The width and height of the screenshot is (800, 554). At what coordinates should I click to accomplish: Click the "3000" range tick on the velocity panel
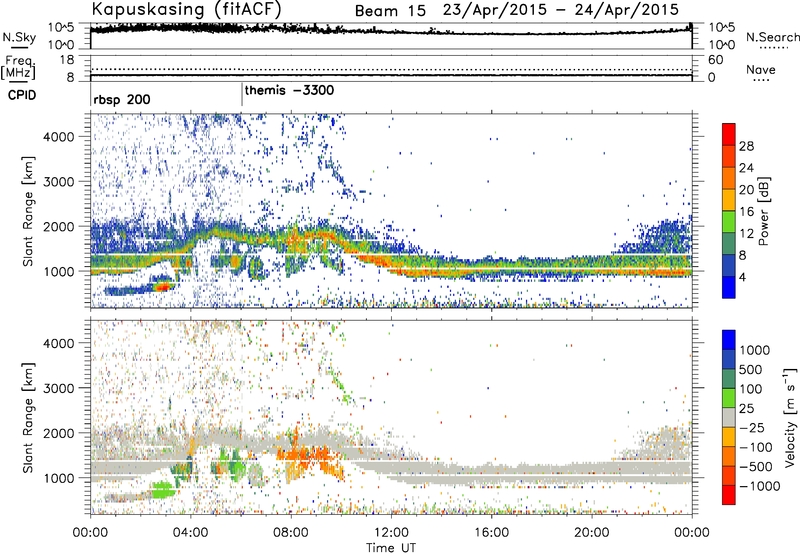tap(58, 388)
